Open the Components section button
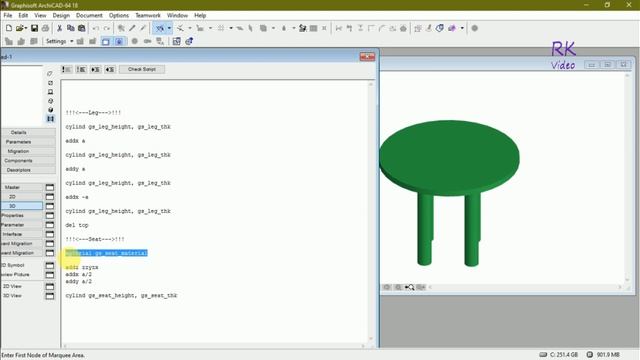 pyautogui.click(x=28, y=160)
